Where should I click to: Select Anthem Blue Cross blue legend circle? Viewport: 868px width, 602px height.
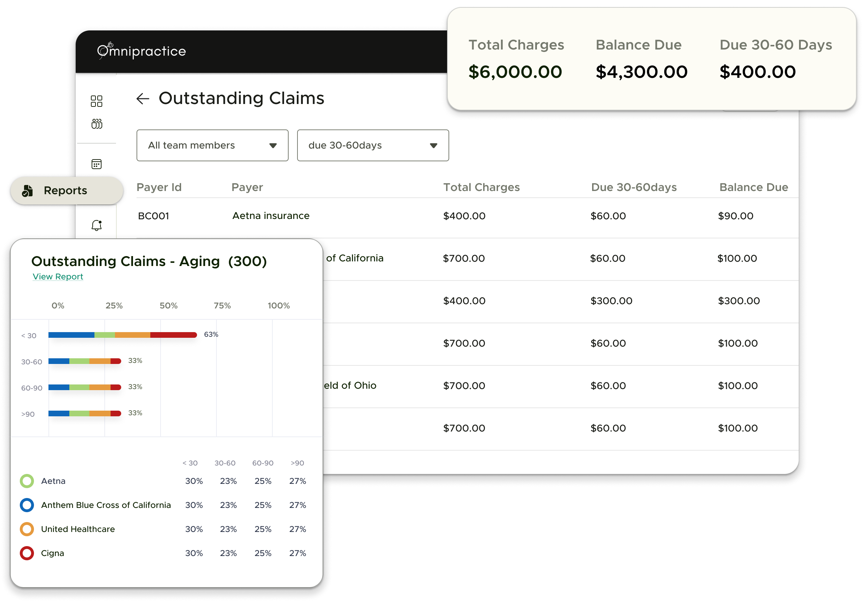click(27, 505)
